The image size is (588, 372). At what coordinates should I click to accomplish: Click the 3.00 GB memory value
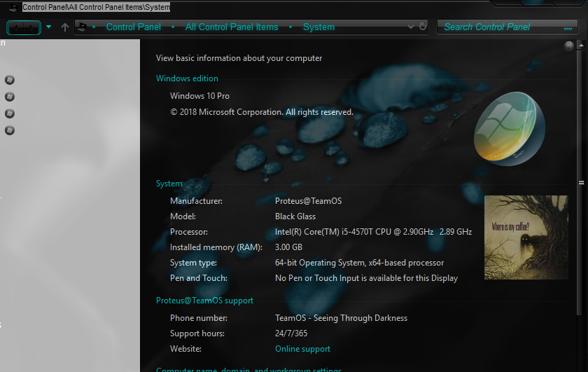coord(288,247)
